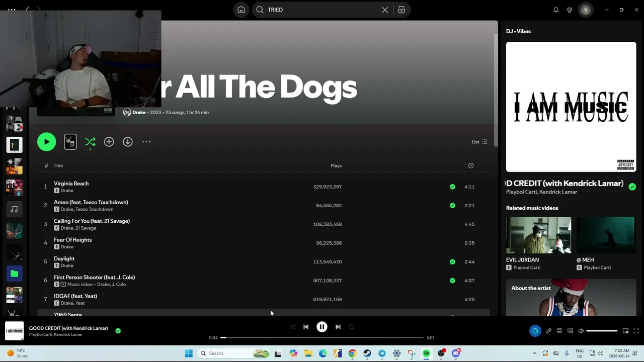Select the IDGAF (feat. Yeat) track
The image size is (644, 362).
(x=75, y=296)
